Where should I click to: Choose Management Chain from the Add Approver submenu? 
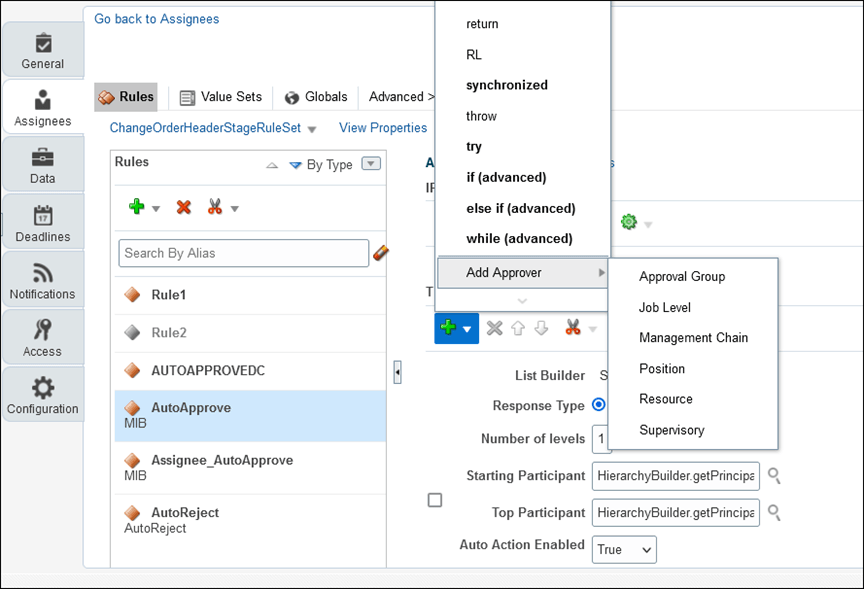click(x=692, y=338)
